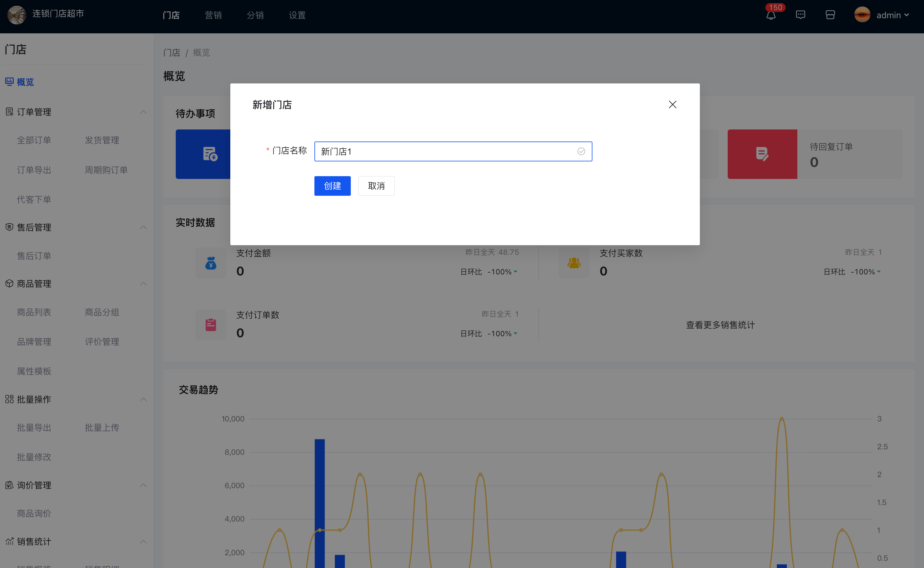Collapse the 商品管理 menu section
Image resolution: width=924 pixels, height=568 pixels.
tap(143, 284)
